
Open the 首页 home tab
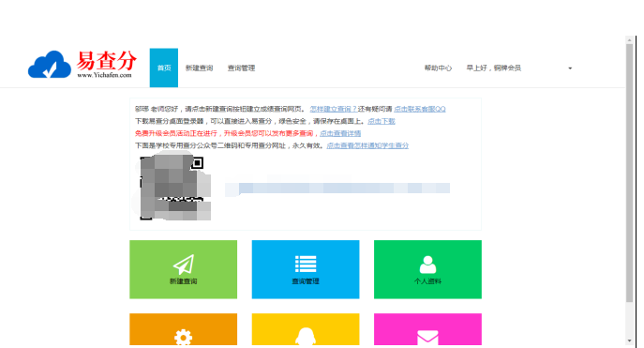pos(163,68)
